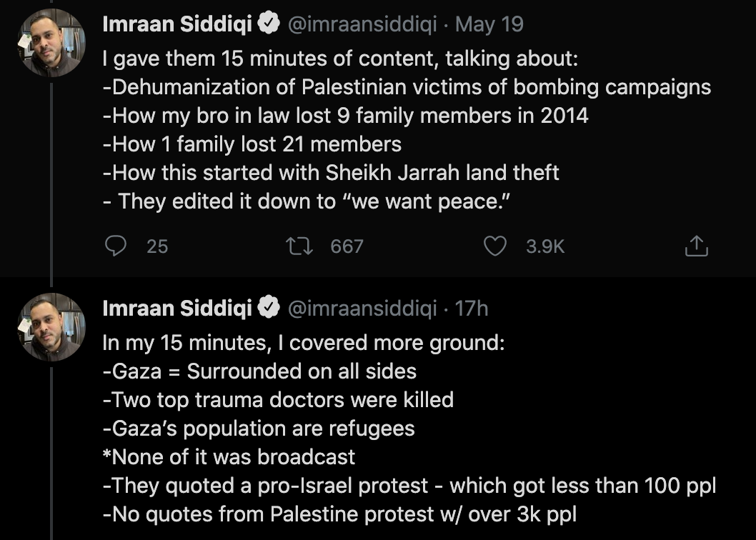This screenshot has height=540, width=756.
Task: Open tweet text about Gaza surrounded on all sides
Action: (259, 371)
